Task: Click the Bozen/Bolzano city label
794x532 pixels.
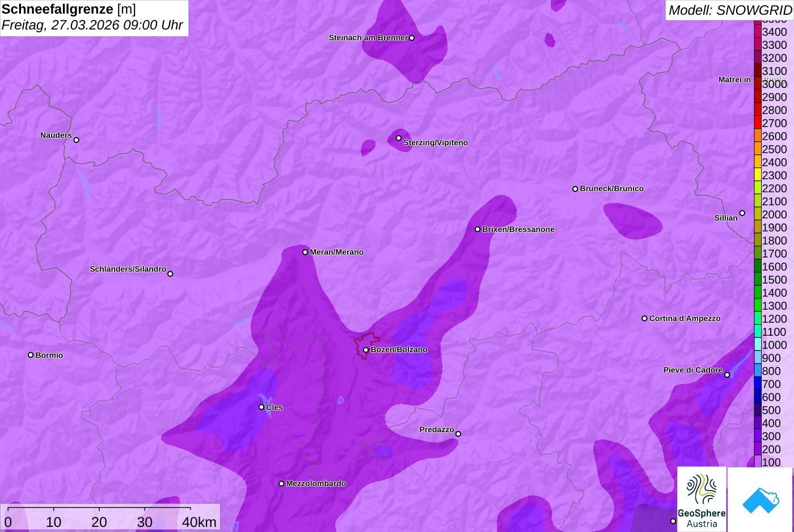Action: click(399, 350)
